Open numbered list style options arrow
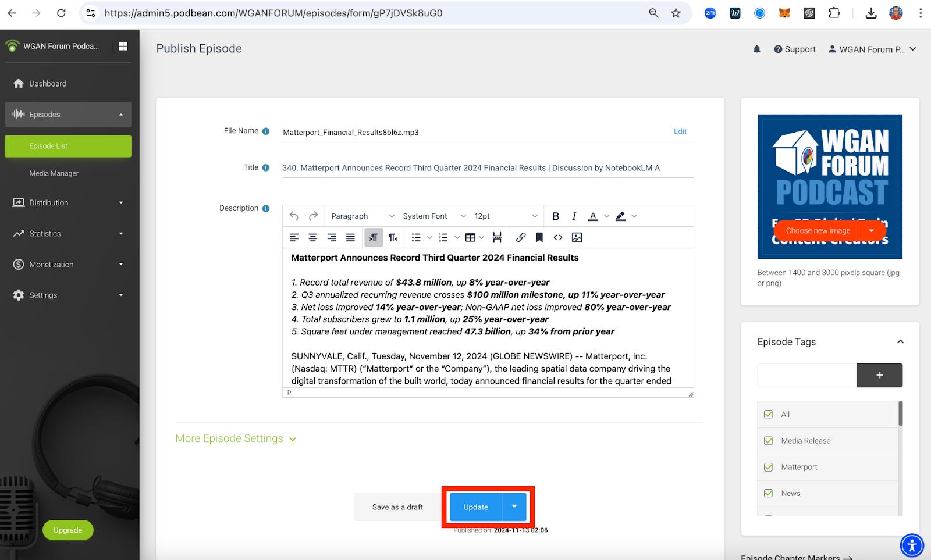The image size is (931, 560). [457, 237]
